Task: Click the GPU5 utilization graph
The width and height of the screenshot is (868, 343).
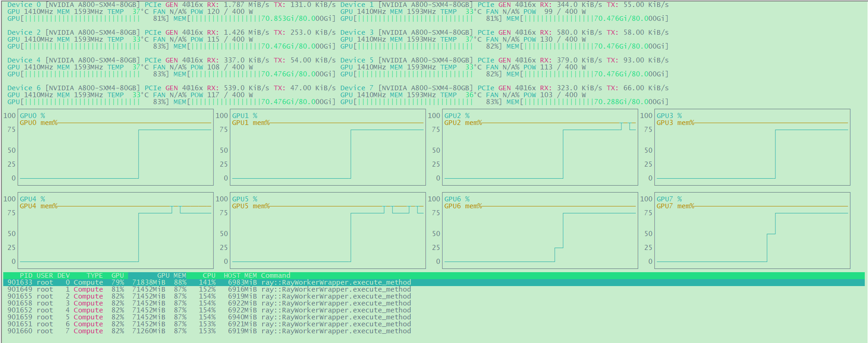Action: [328, 231]
